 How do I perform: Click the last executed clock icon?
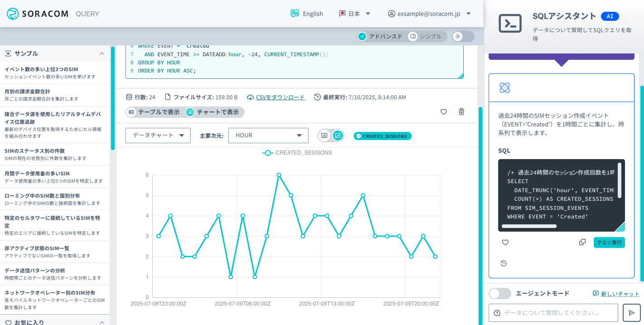pyautogui.click(x=317, y=97)
